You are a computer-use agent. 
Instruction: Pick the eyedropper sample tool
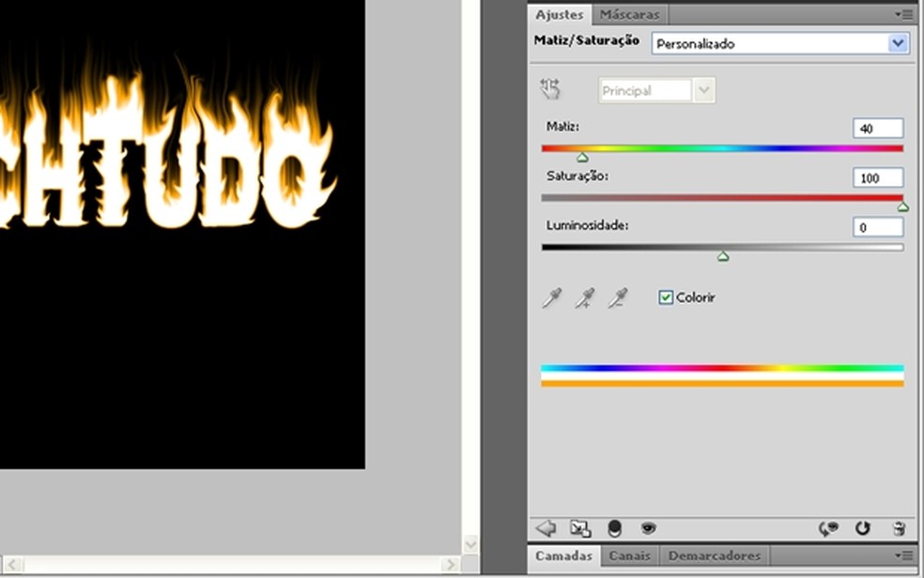coord(552,297)
